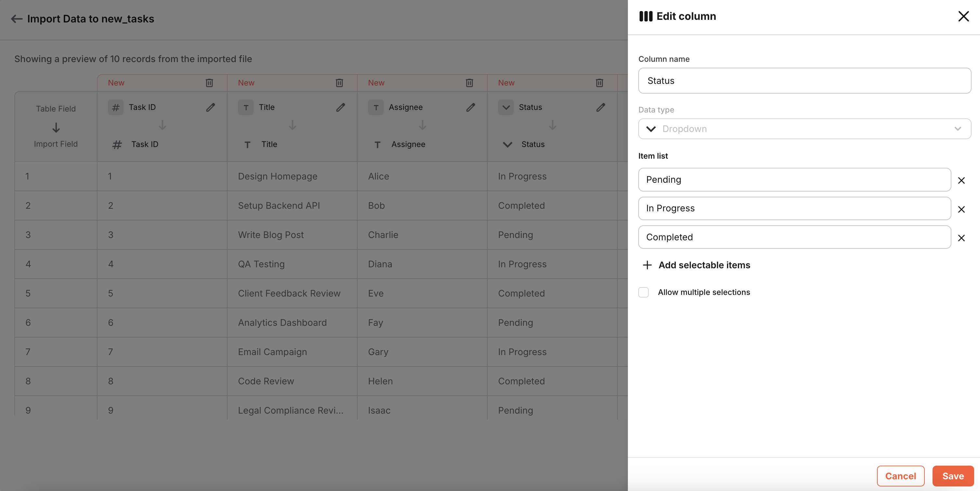Screen dimensions: 980x491
Task: Edit the Assignee column pencil icon
Action: pos(470,107)
